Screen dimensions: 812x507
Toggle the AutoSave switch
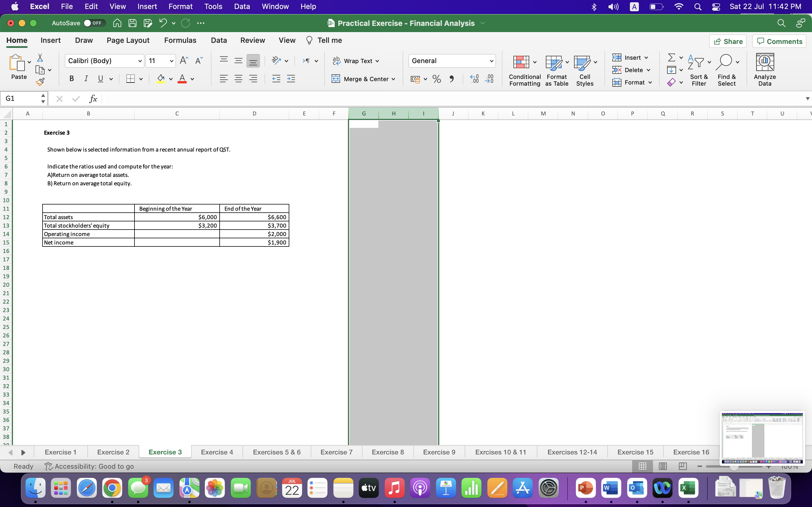(x=94, y=23)
